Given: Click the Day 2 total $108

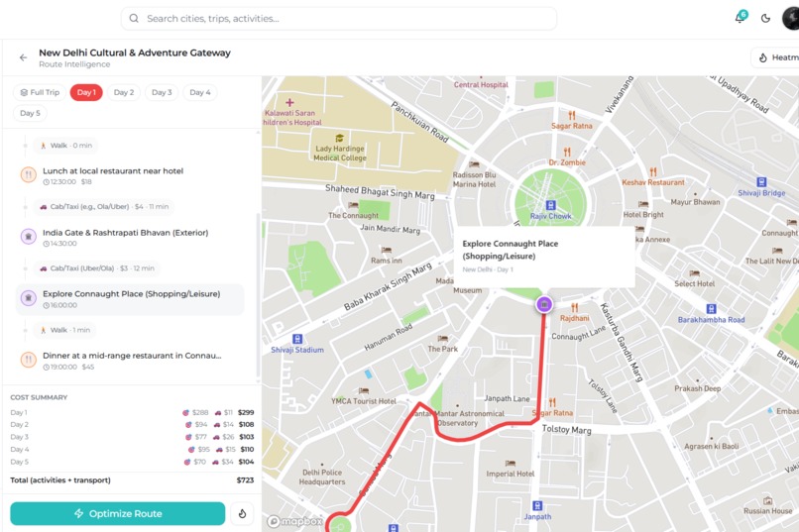Looking at the screenshot, I should pos(246,425).
